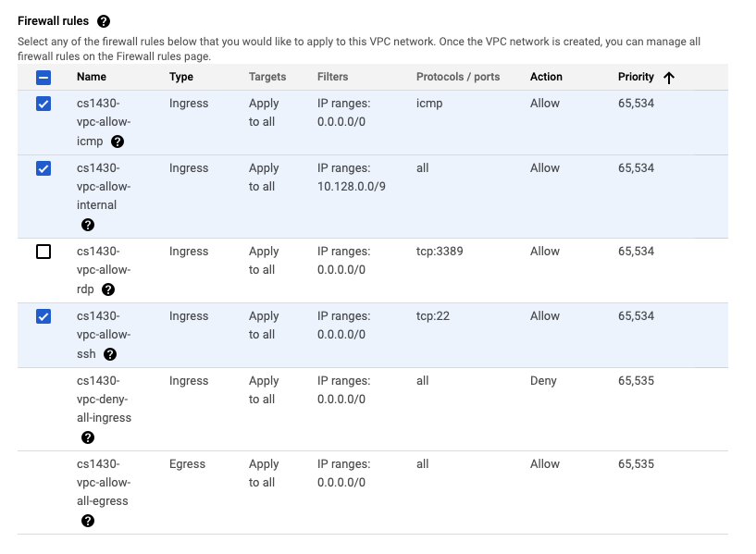Open help for the cs1430-vpc-allow-ssh rule
Viewport: 756px width, 554px height.
pos(110,354)
